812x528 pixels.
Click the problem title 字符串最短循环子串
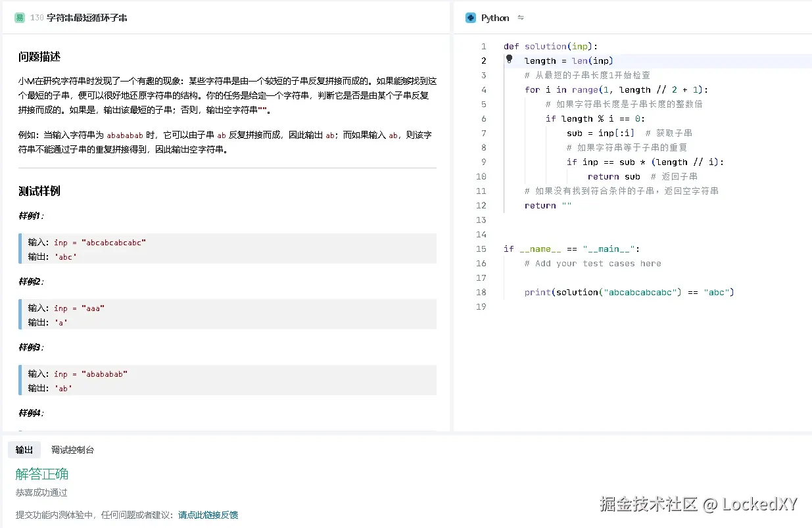[86, 18]
